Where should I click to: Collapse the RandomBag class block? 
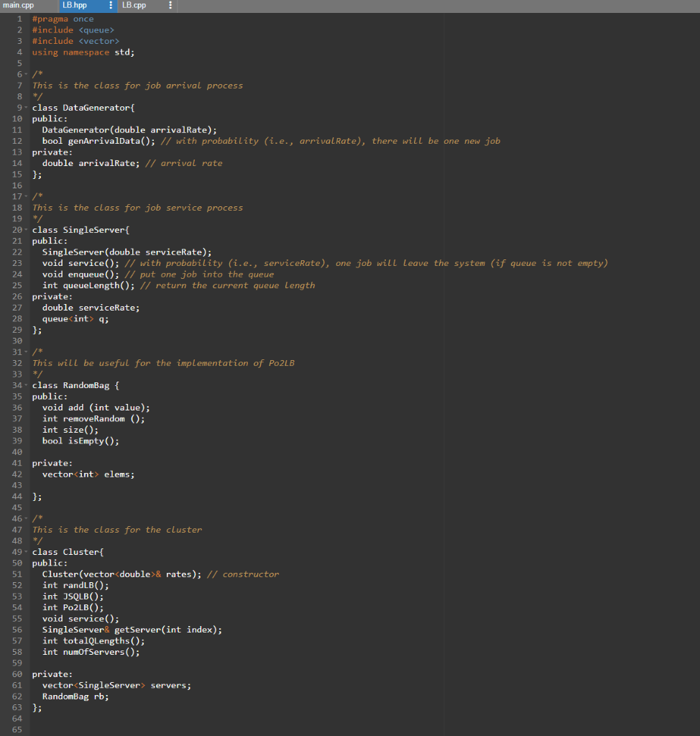26,385
